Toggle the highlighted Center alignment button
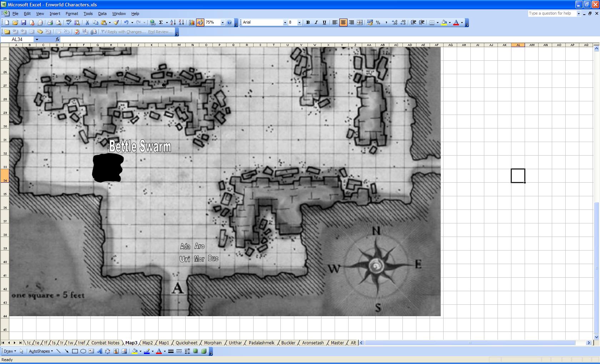The image size is (600, 364). point(343,22)
